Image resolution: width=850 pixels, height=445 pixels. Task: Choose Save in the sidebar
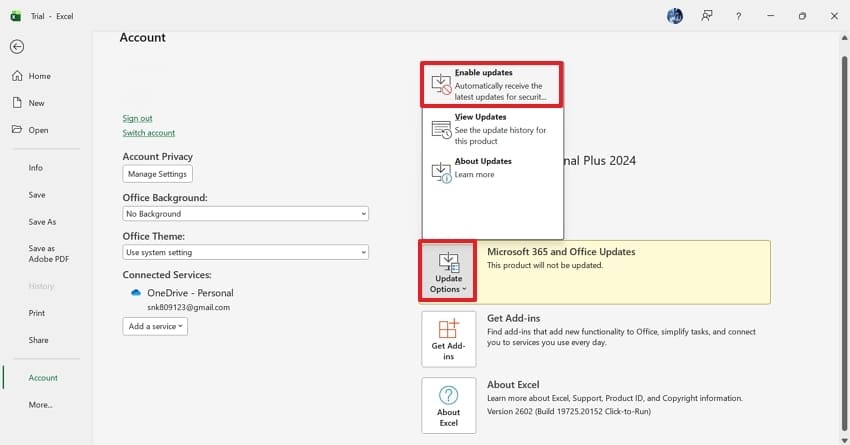[37, 195]
